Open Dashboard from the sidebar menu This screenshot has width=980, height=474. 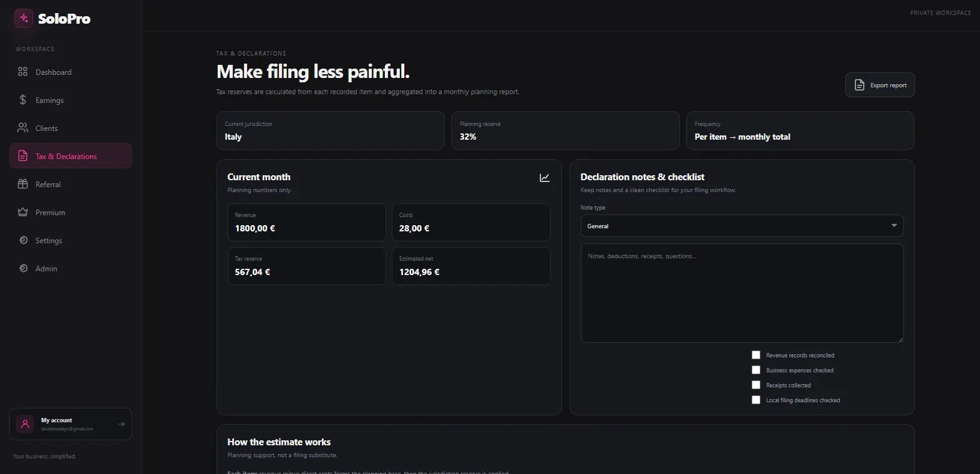(x=70, y=72)
